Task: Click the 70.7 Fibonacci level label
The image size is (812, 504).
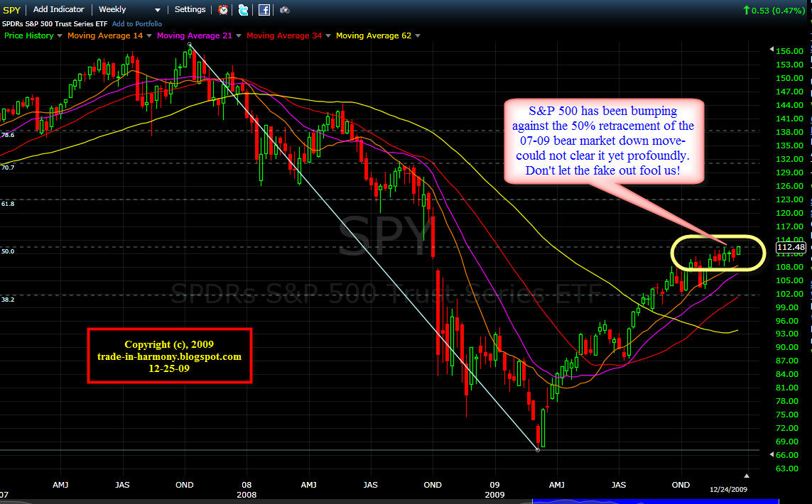Action: [8, 168]
